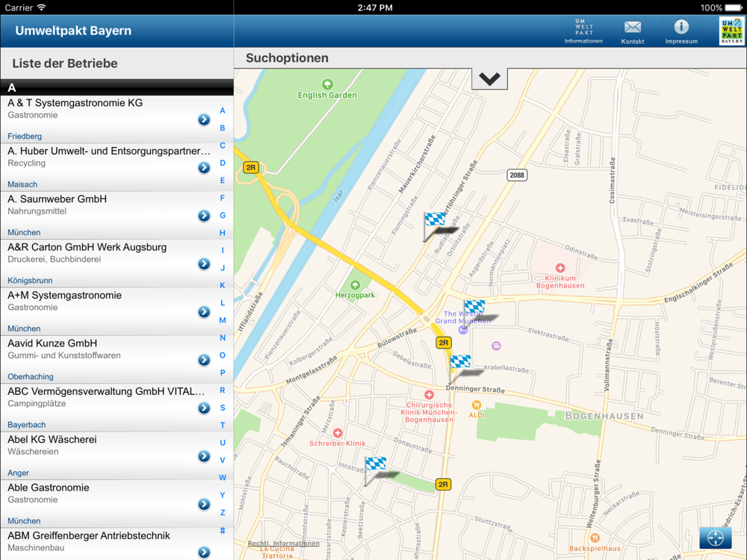Tap the Umweltpakt Bayern logo

[731, 31]
